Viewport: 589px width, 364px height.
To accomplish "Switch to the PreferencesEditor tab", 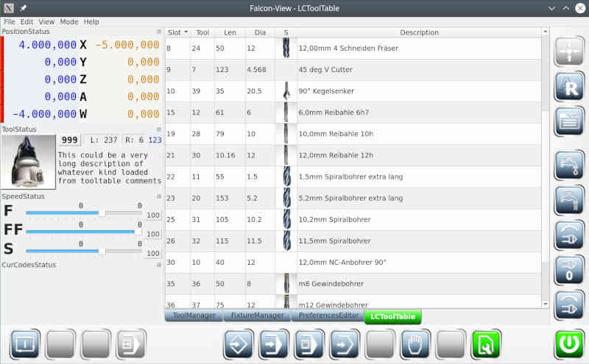I will [328, 315].
